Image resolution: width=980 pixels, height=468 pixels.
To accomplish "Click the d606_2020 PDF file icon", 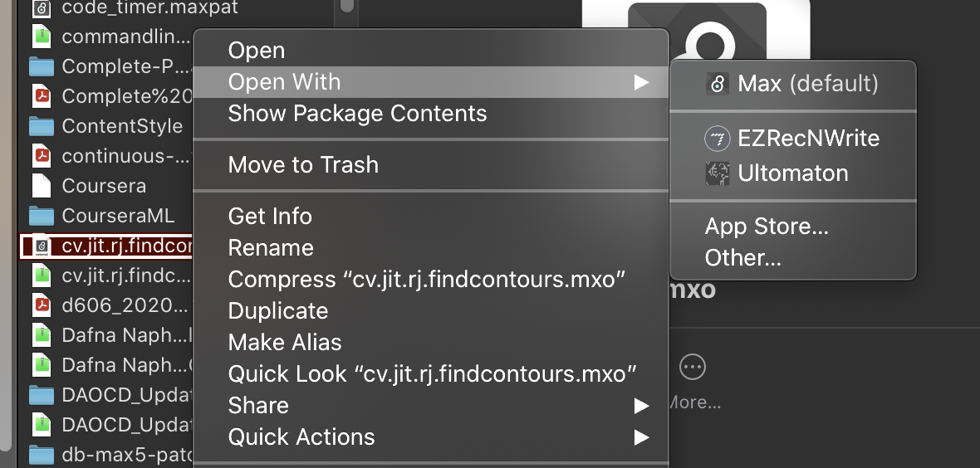I will pyautogui.click(x=42, y=305).
